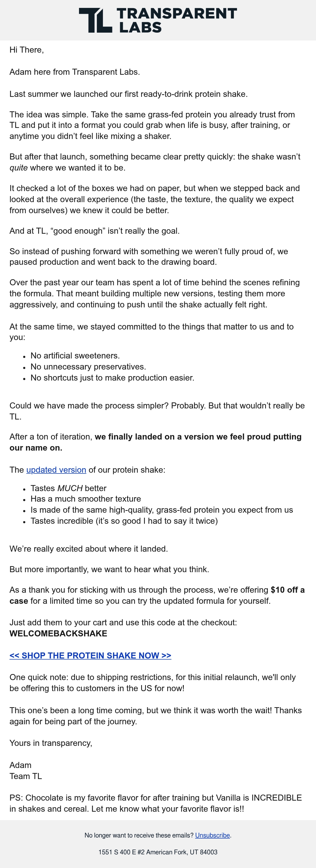Screen dimensions: 316x868
Task: Click the 'Team TL' signature line
Action: pyautogui.click(x=26, y=776)
